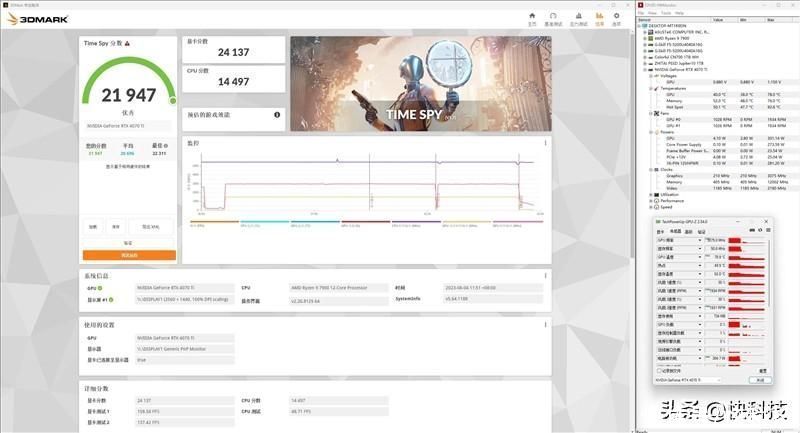Switch to the Graphics Card tab in GPU-Z

660,232
